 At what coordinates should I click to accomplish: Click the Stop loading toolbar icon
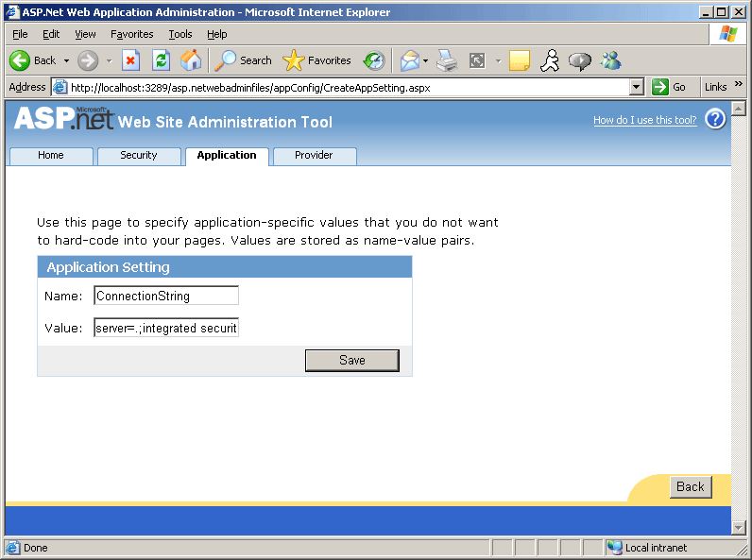(131, 60)
